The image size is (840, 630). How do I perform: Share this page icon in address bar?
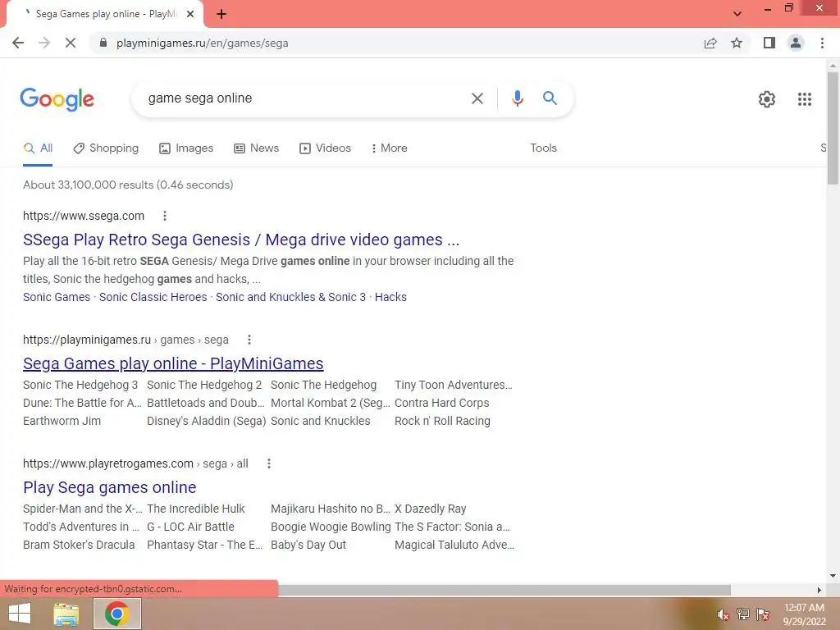click(710, 43)
